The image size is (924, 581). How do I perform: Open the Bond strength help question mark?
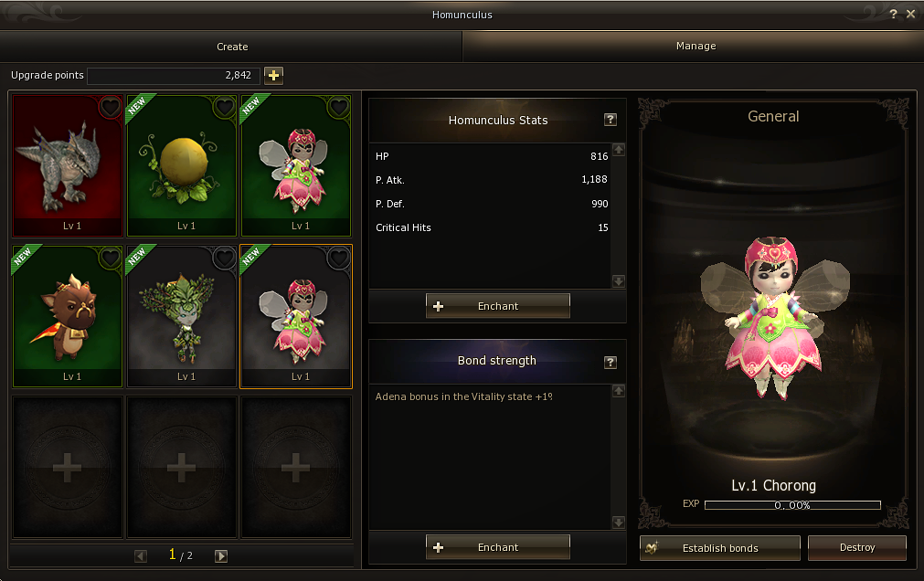(x=611, y=363)
